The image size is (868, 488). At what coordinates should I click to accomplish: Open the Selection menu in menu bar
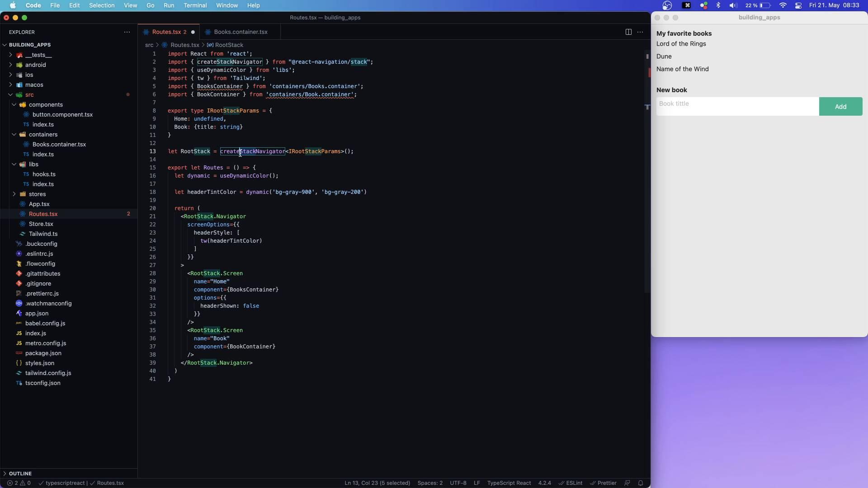(101, 5)
